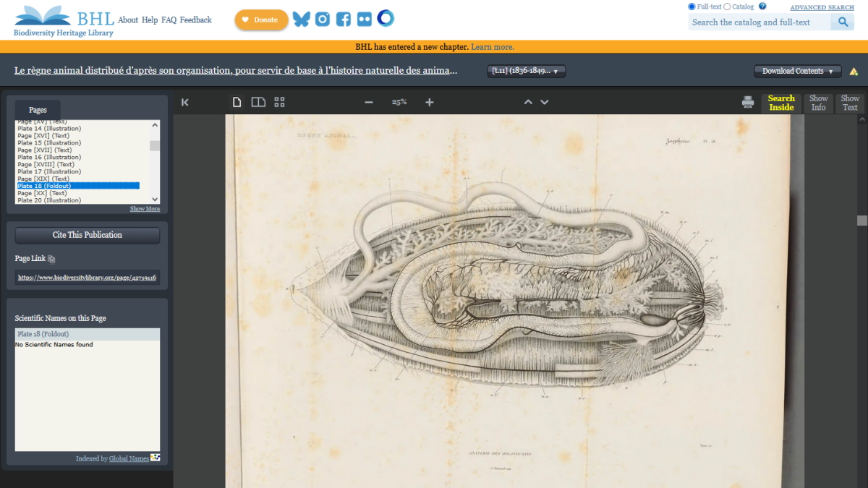
Task: Click the pages list up scroll arrow
Action: 155,124
